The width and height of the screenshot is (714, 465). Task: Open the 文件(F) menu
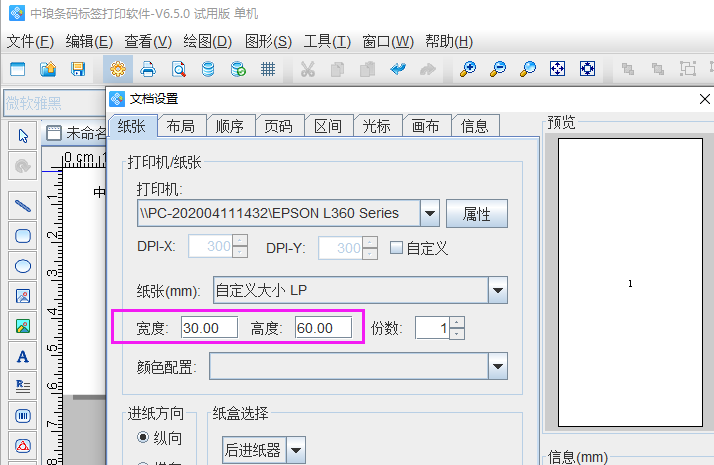tap(30, 42)
